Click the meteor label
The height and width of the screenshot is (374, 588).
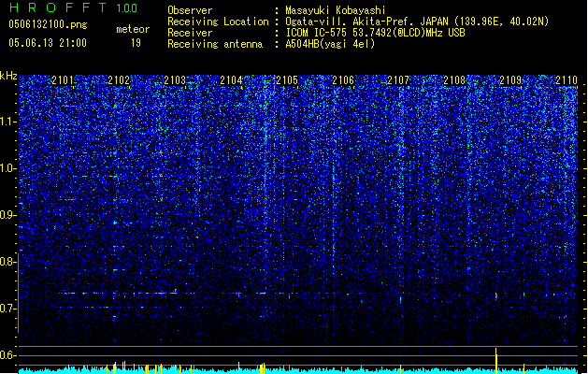coord(133,29)
